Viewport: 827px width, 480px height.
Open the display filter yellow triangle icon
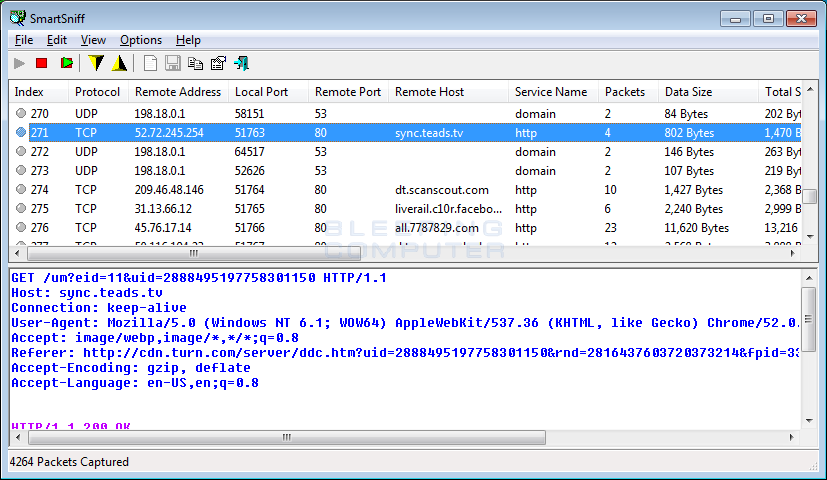point(120,64)
